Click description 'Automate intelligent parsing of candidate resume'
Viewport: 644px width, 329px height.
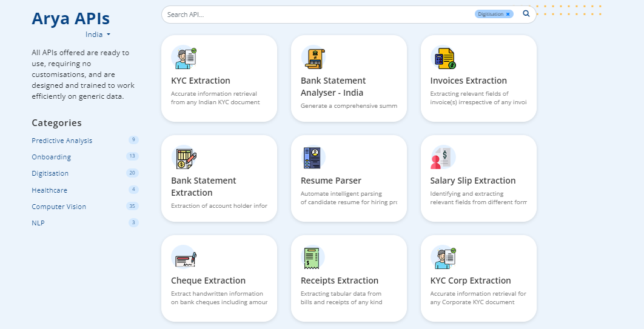(349, 198)
